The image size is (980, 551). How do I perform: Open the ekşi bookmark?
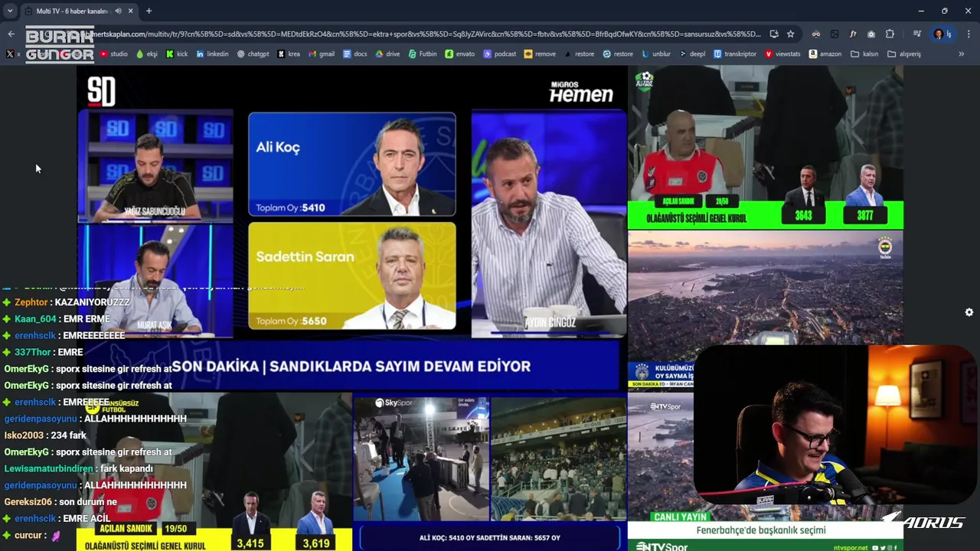(x=146, y=54)
